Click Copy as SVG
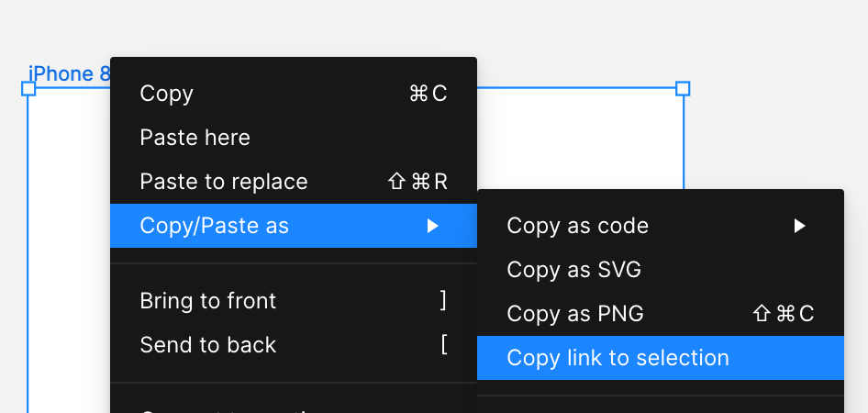 click(x=573, y=270)
